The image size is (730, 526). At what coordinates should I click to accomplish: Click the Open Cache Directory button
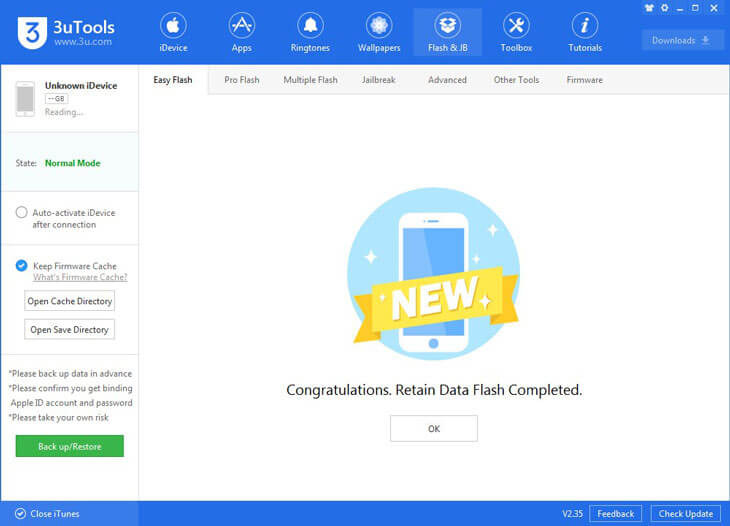pyautogui.click(x=70, y=301)
